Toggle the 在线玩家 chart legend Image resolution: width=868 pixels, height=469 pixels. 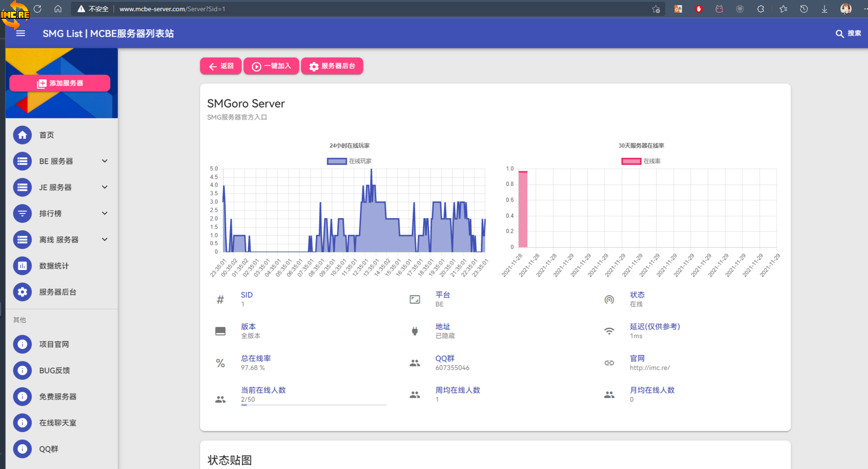[x=349, y=161]
